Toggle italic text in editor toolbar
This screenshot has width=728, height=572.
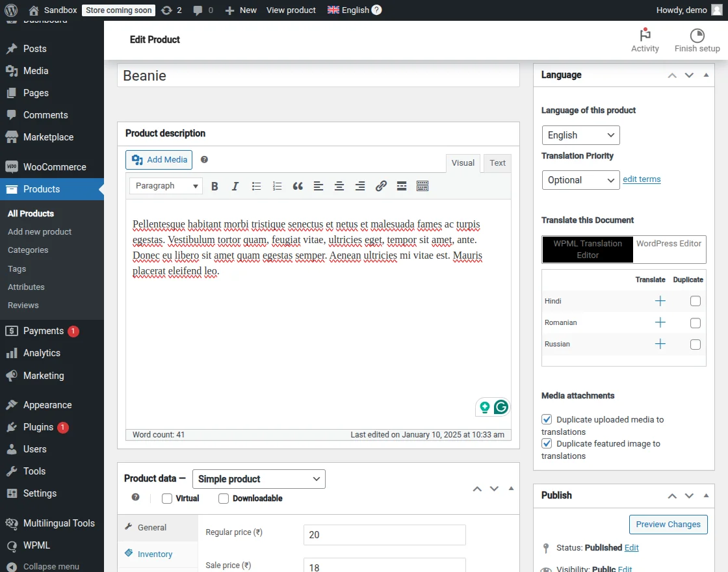[x=235, y=187]
